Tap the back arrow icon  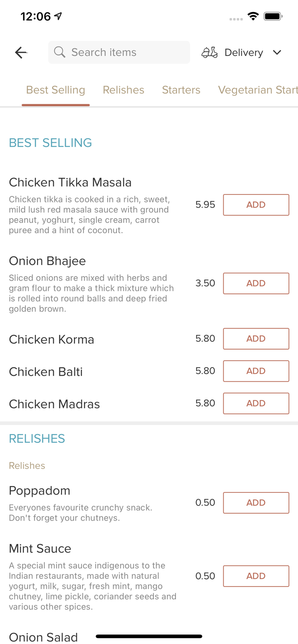click(x=21, y=52)
